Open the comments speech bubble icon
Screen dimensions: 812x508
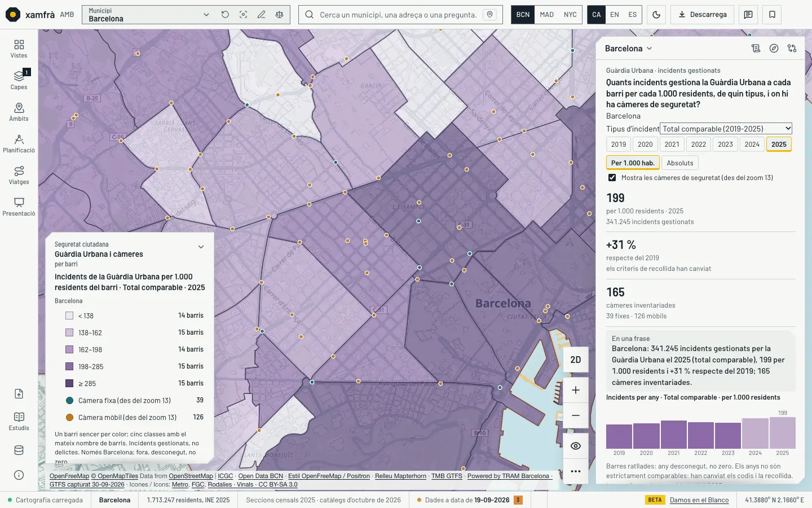(x=748, y=15)
